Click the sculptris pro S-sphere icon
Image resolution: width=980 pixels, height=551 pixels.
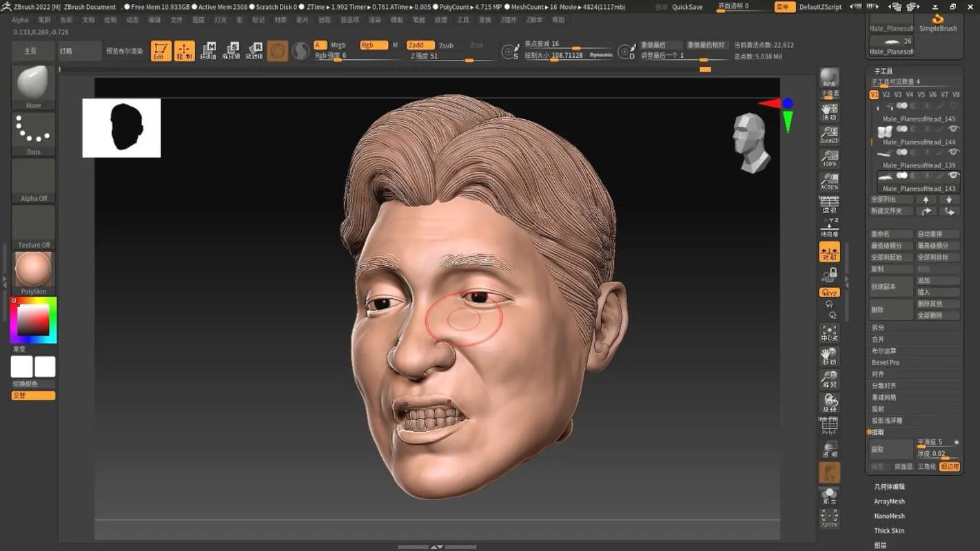point(301,51)
